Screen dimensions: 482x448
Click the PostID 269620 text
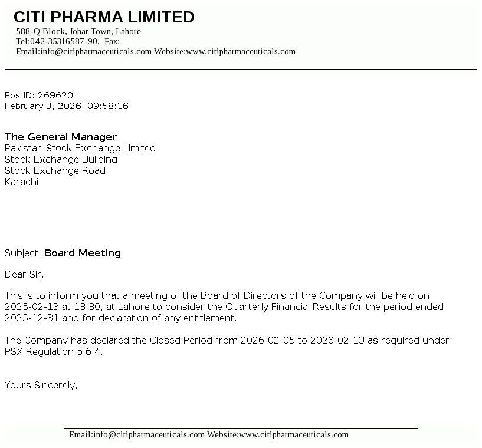pos(39,95)
